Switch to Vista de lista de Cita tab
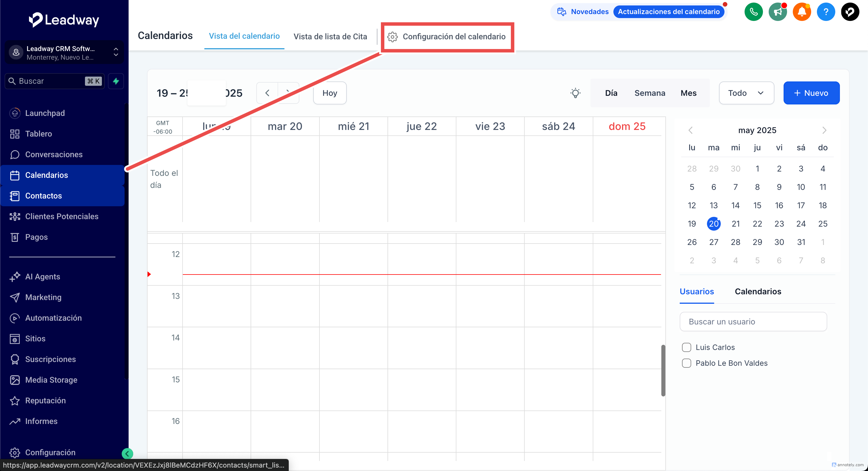This screenshot has height=471, width=868. (330, 36)
